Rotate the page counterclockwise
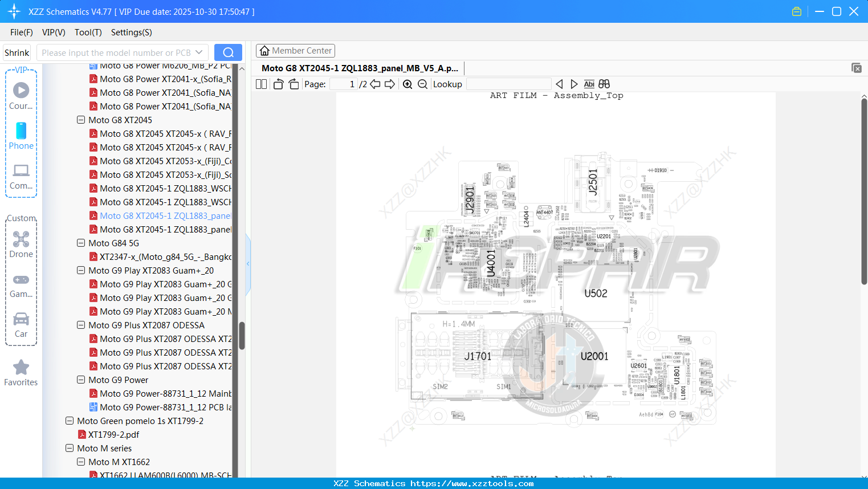 pyautogui.click(x=278, y=84)
